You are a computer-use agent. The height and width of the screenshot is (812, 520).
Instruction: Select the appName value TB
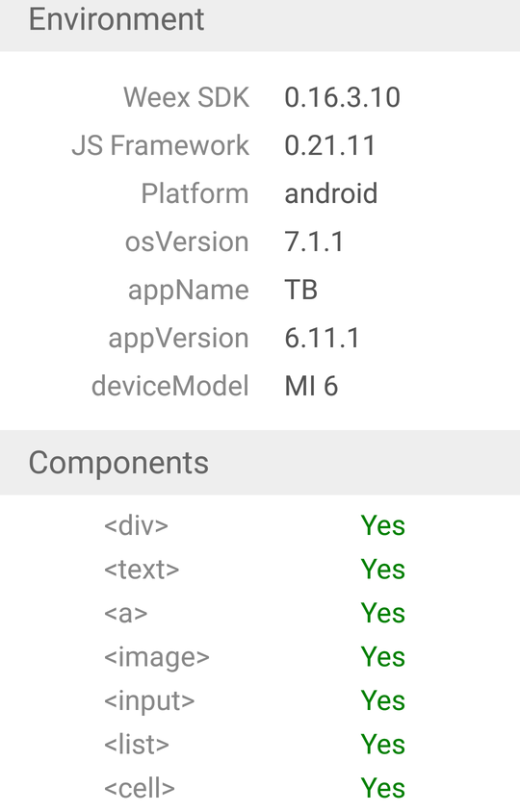point(300,290)
